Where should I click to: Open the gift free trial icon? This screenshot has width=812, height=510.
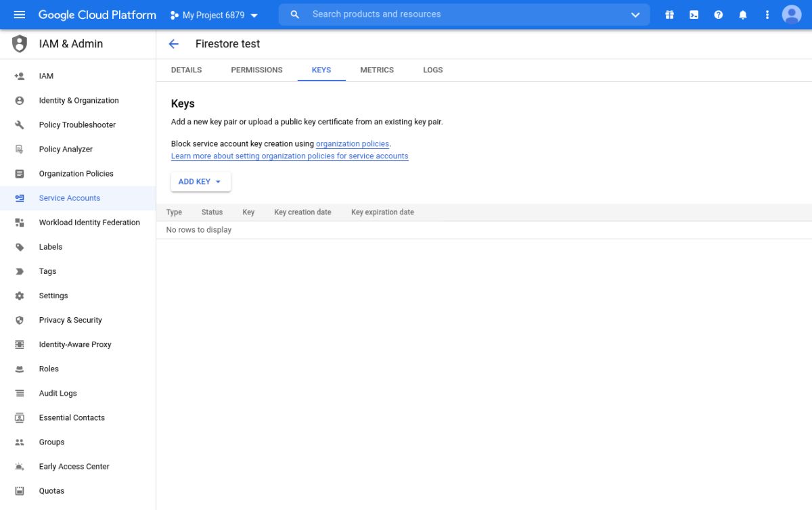click(669, 14)
